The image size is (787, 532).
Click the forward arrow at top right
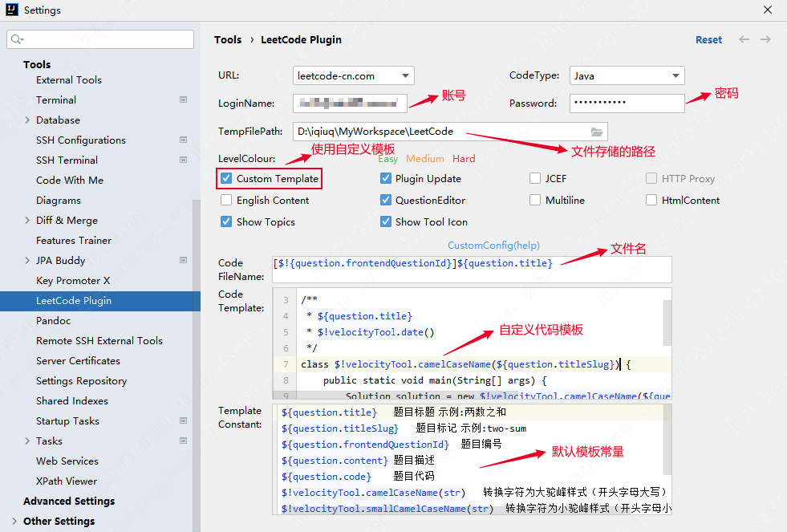click(764, 39)
